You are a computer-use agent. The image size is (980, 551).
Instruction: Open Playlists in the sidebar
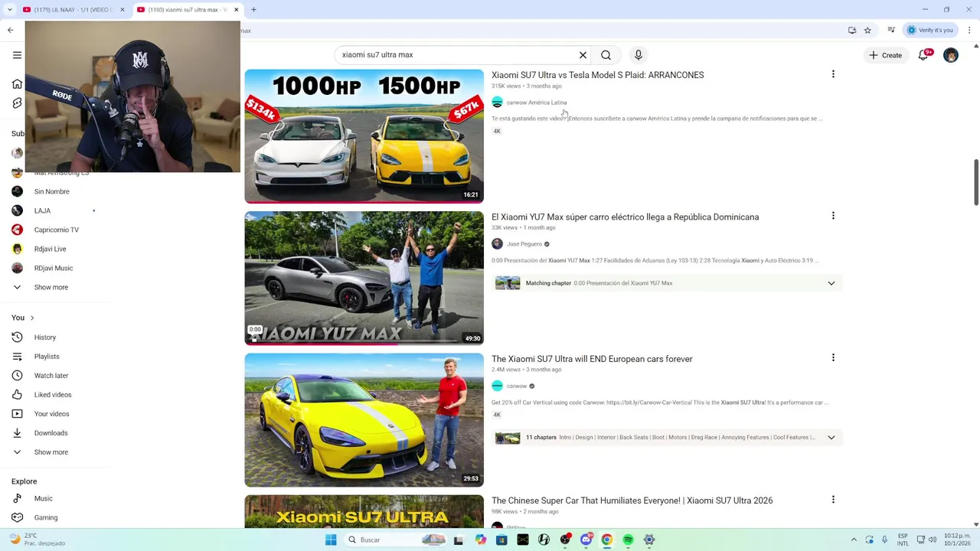pos(47,357)
